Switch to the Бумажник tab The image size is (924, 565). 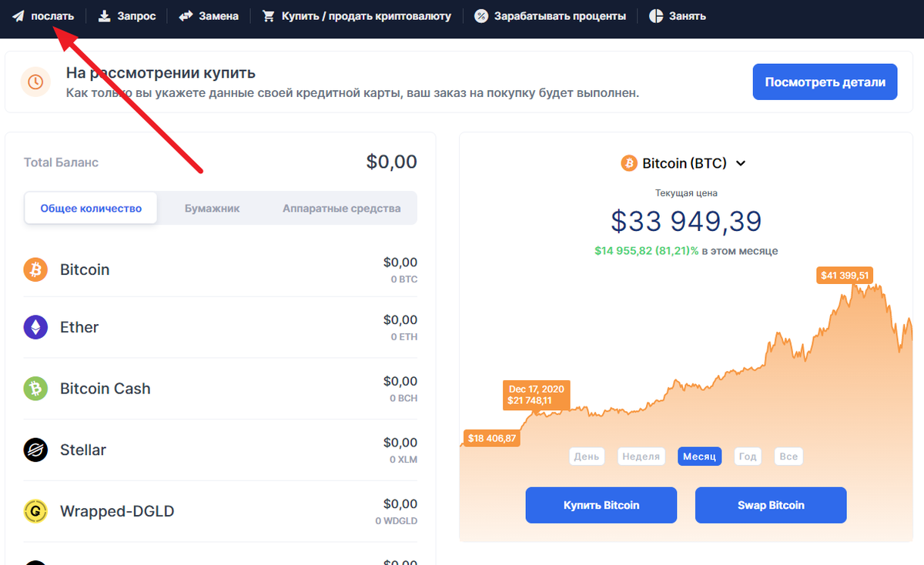[x=212, y=208]
